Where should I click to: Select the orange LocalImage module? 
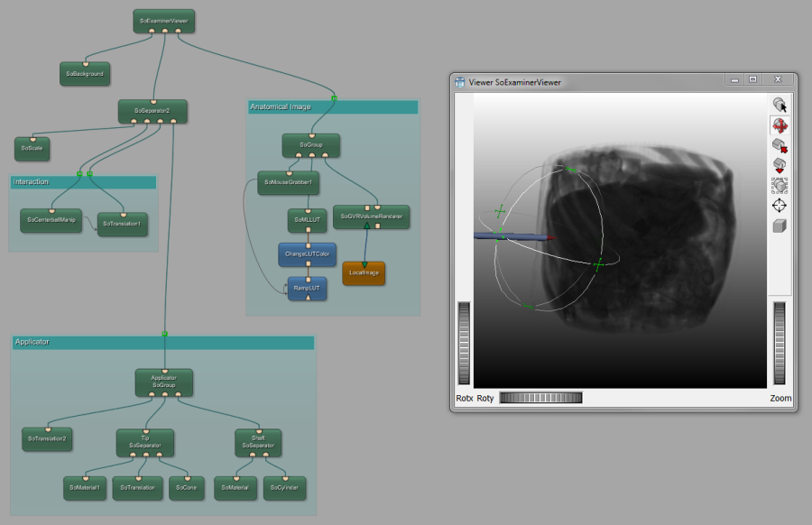click(x=363, y=272)
